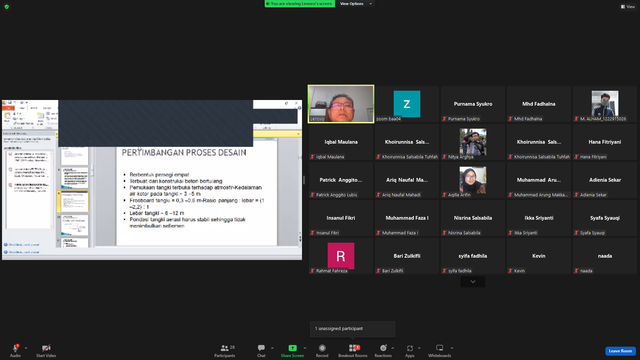Expand the arrow next to Whiteboards
640x360 pixels.
pyautogui.click(x=452, y=348)
